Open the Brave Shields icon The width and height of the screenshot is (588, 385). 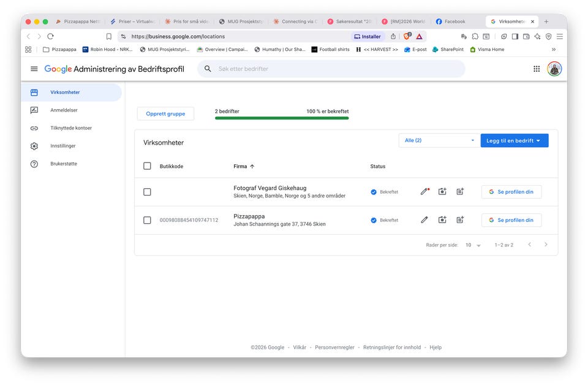[407, 36]
